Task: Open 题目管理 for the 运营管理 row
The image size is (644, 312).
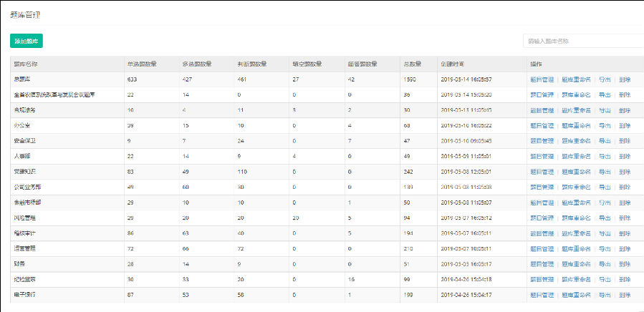Action: [x=543, y=248]
